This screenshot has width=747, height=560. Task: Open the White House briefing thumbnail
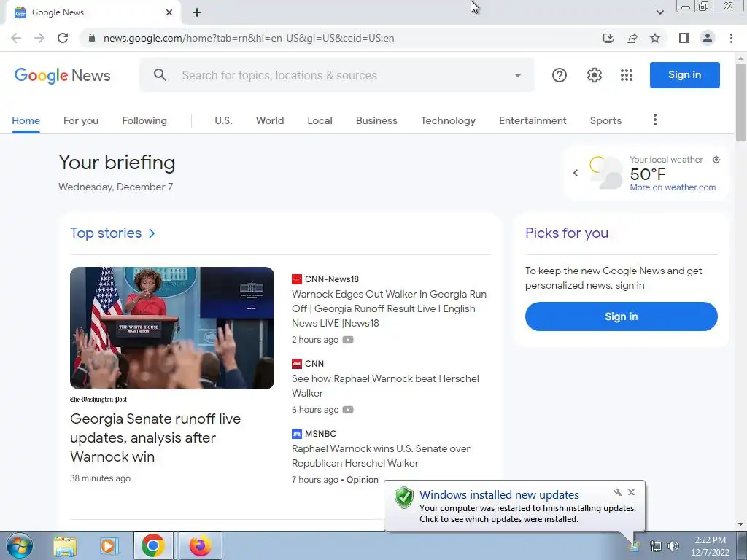[172, 328]
